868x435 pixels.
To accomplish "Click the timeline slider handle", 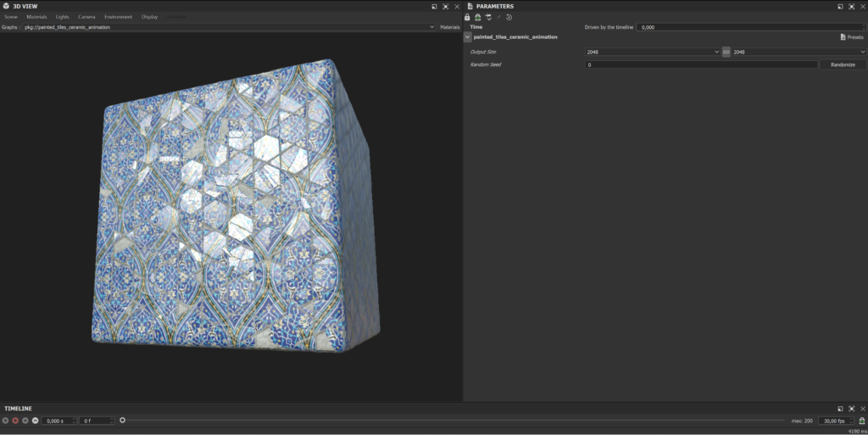I will pos(123,421).
